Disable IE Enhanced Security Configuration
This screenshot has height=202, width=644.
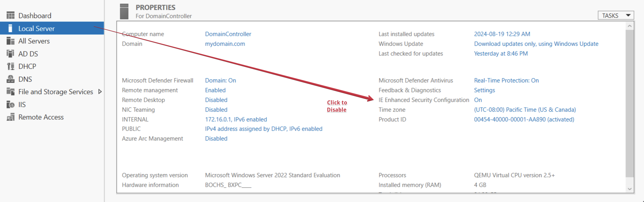coord(478,100)
